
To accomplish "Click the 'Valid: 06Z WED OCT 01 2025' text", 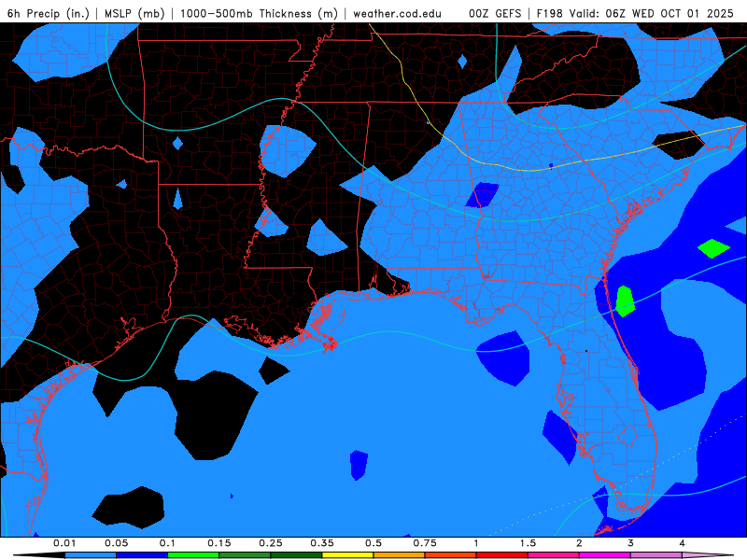I will point(651,13).
